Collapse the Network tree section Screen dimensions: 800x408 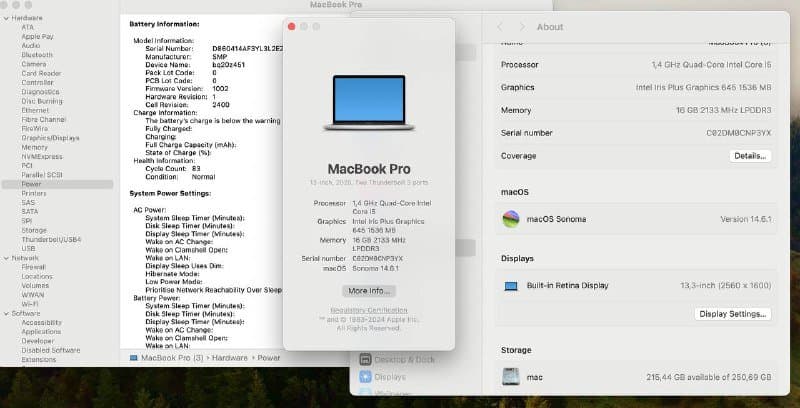point(6,259)
